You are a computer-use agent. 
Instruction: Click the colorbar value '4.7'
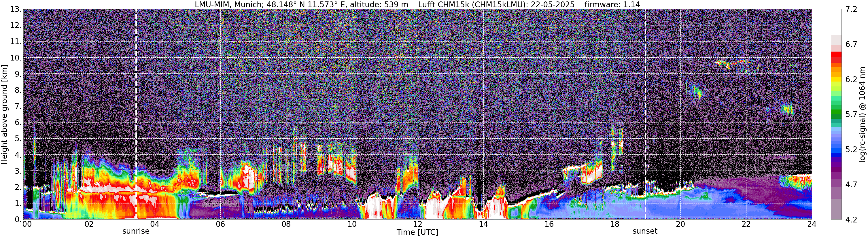click(851, 185)
